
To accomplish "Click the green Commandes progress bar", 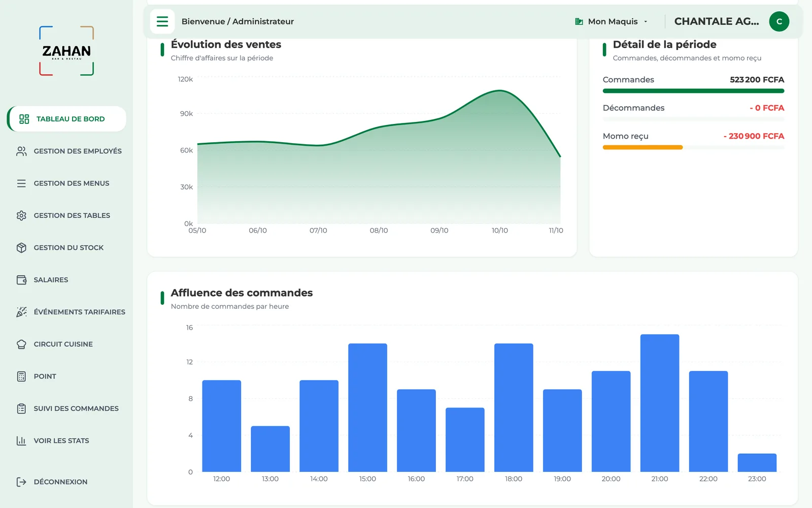I will (693, 91).
